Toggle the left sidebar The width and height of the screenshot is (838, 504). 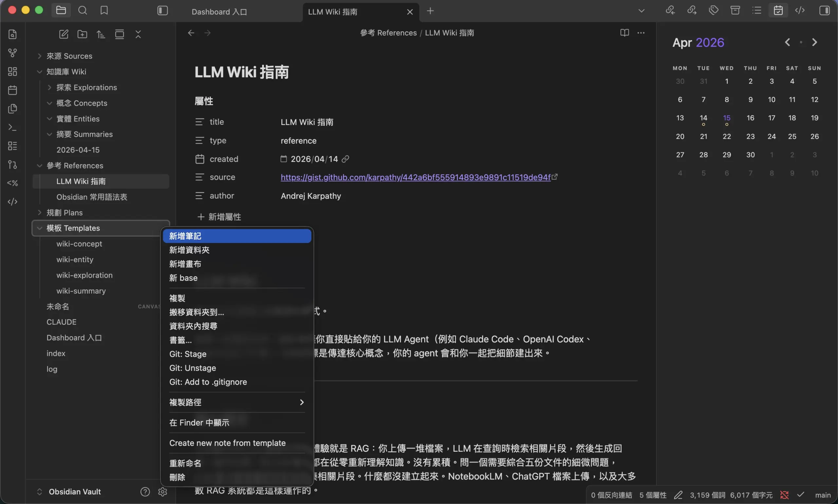coord(162,10)
